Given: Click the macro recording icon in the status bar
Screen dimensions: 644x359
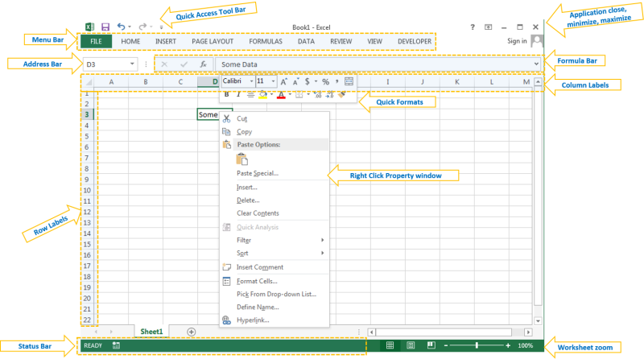Looking at the screenshot, I should (116, 345).
